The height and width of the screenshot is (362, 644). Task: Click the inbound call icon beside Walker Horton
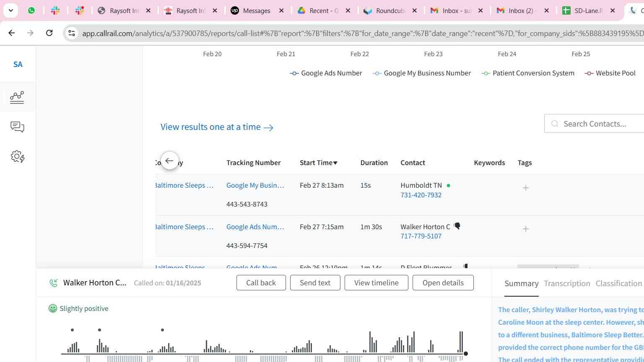[53, 283]
